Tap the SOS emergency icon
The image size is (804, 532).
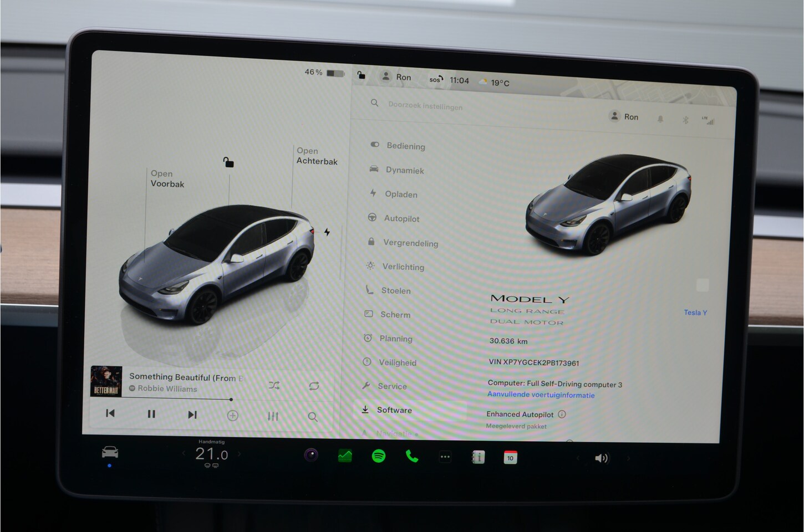coord(436,79)
